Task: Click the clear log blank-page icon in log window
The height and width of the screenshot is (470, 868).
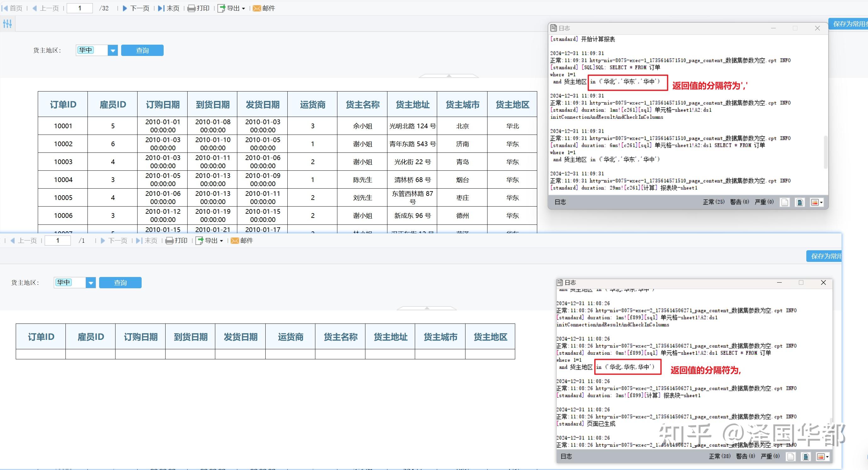Action: [785, 202]
